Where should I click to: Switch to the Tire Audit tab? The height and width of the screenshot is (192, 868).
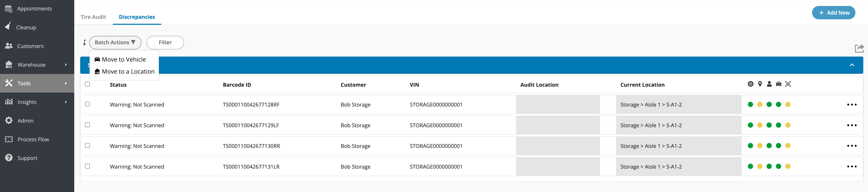93,17
